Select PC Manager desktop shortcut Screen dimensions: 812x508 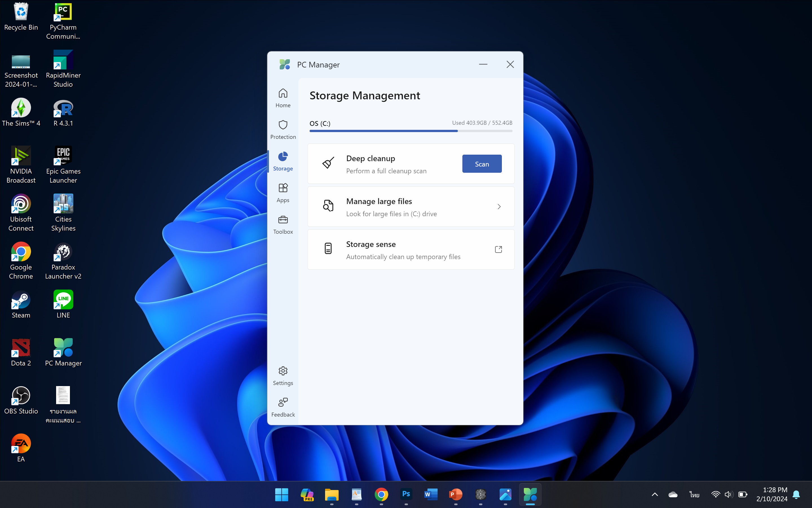pos(63,352)
